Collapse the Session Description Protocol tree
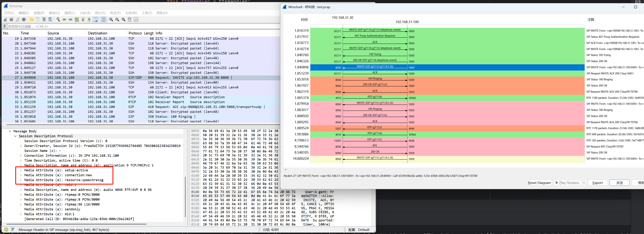 pos(15,136)
